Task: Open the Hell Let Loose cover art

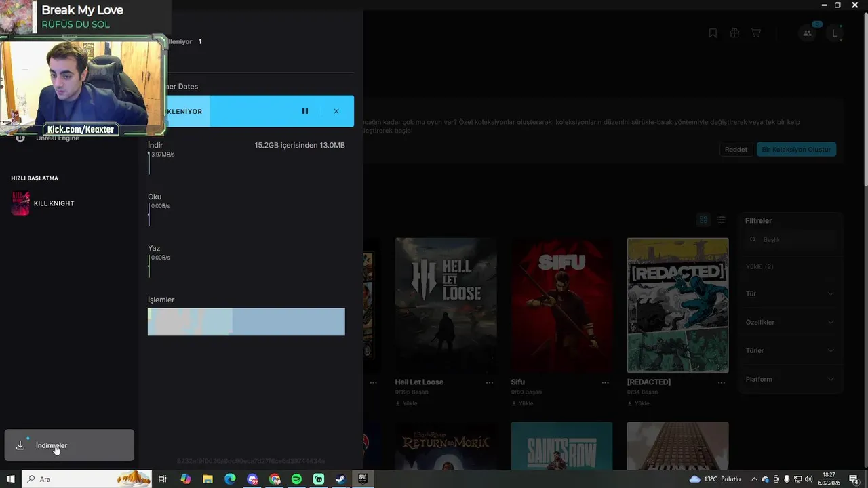Action: coord(446,305)
